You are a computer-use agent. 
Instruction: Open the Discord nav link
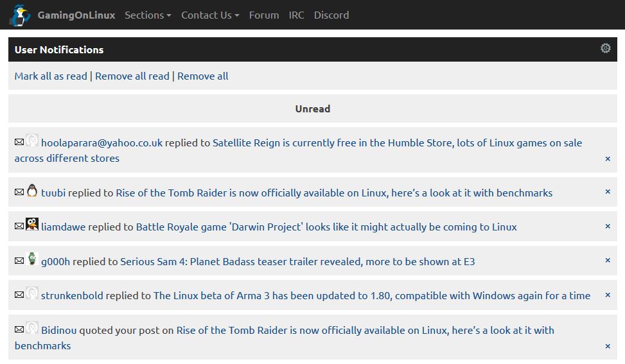(x=331, y=15)
